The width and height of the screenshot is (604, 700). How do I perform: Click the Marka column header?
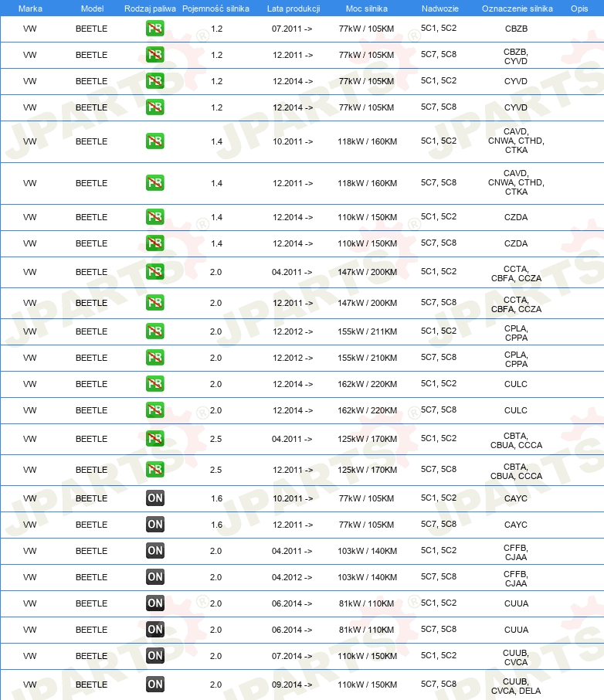[x=30, y=8]
